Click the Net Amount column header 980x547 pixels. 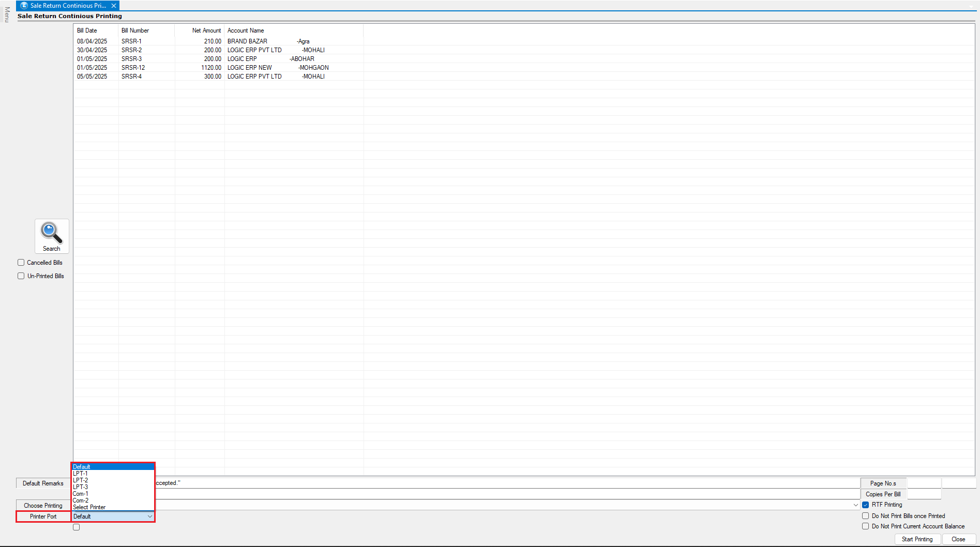point(206,31)
